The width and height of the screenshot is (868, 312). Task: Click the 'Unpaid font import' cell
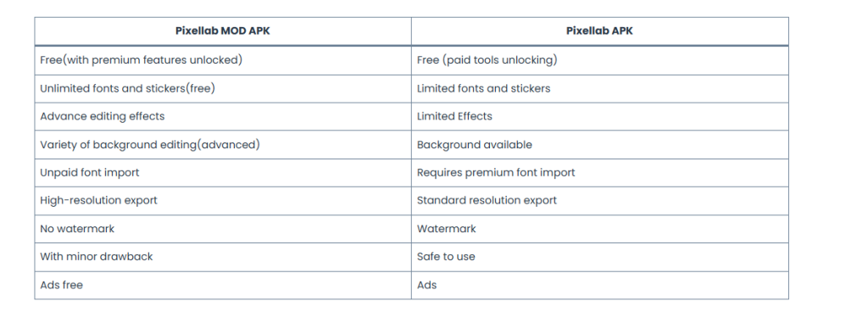(x=223, y=173)
